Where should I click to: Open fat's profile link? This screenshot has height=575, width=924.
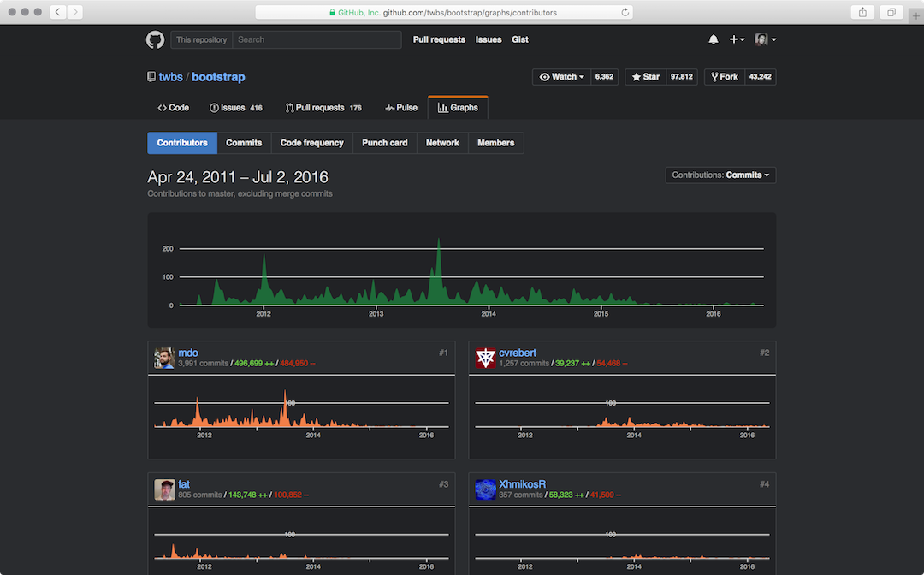[184, 484]
